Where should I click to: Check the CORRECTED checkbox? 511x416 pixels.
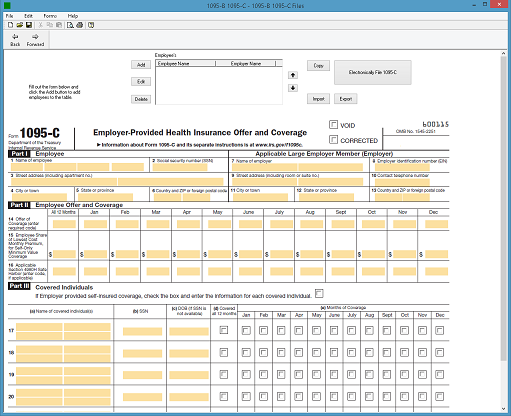coord(333,139)
